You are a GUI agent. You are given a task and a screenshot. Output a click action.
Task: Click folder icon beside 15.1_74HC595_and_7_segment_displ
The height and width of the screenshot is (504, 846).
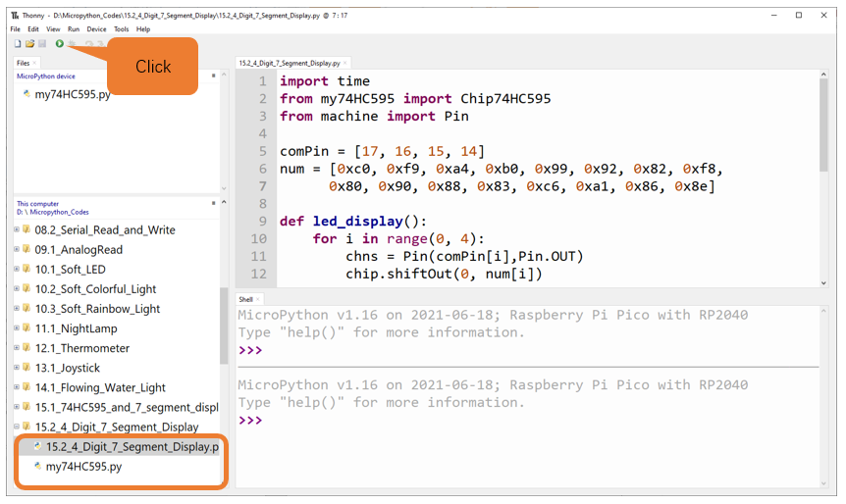26,407
